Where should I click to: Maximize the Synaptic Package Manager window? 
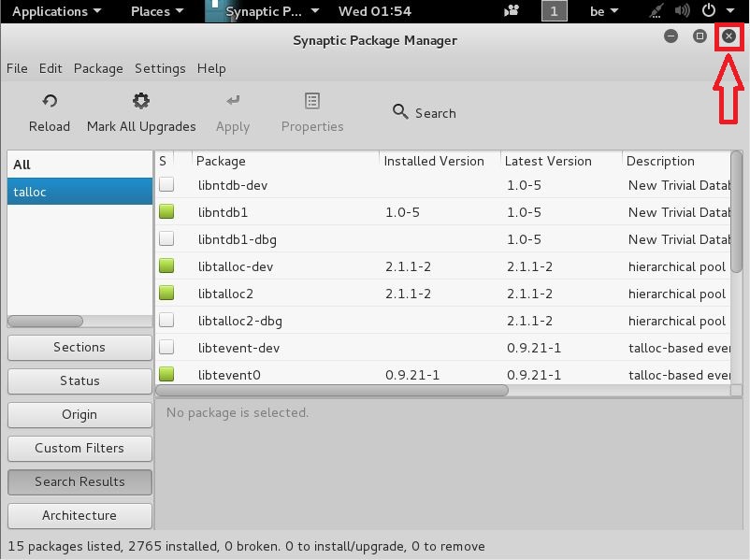[x=700, y=36]
